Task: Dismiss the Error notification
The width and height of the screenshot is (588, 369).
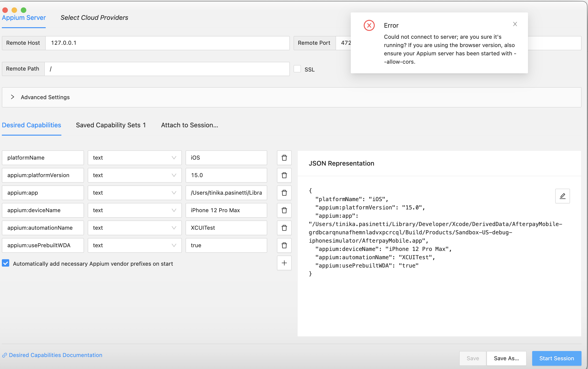Action: (515, 24)
